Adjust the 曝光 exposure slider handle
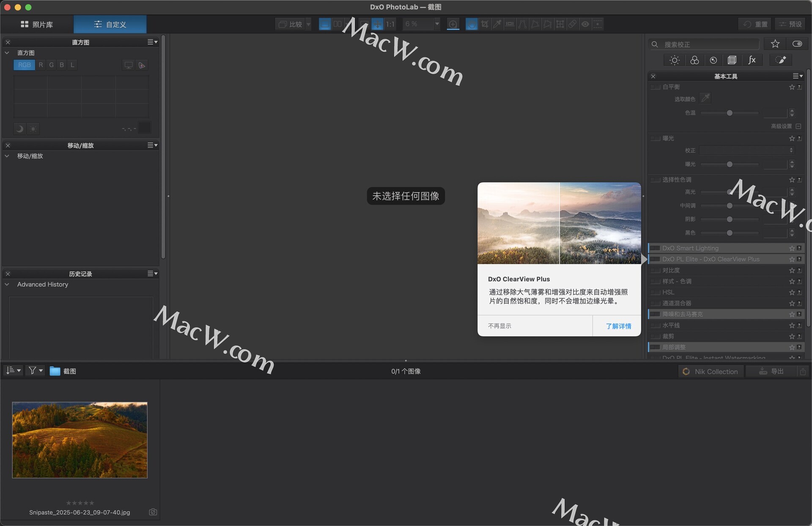The height and width of the screenshot is (526, 812). pos(730,164)
